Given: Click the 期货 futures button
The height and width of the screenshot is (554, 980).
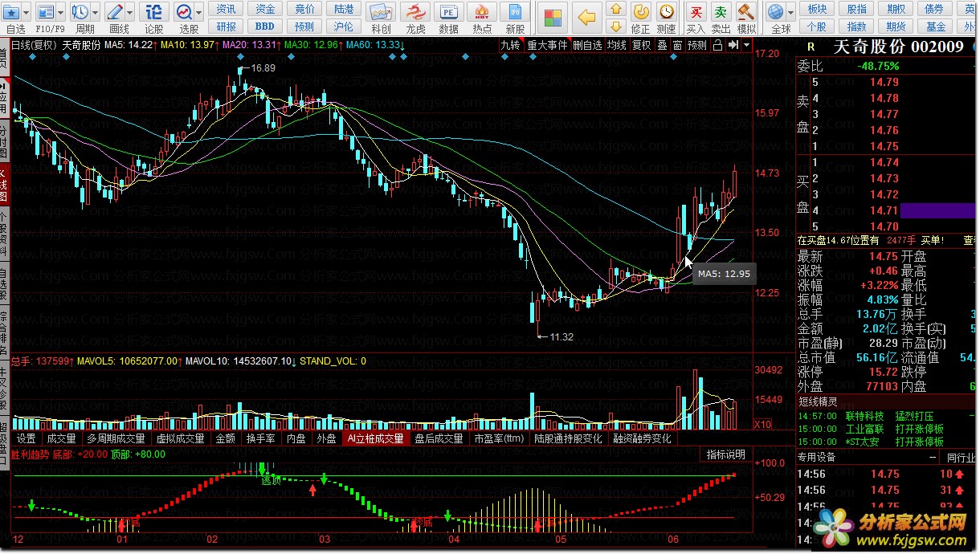Looking at the screenshot, I should [x=896, y=26].
